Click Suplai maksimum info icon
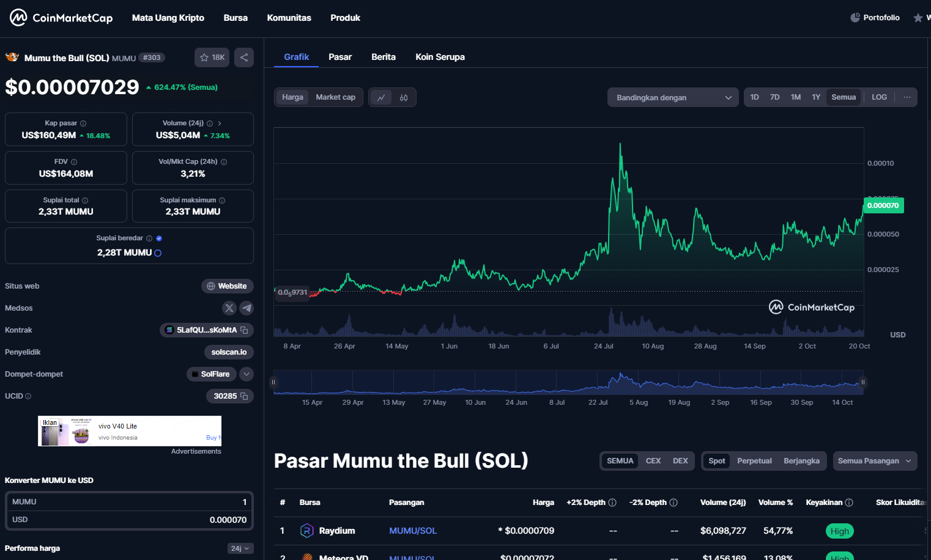931x560 pixels. (222, 201)
